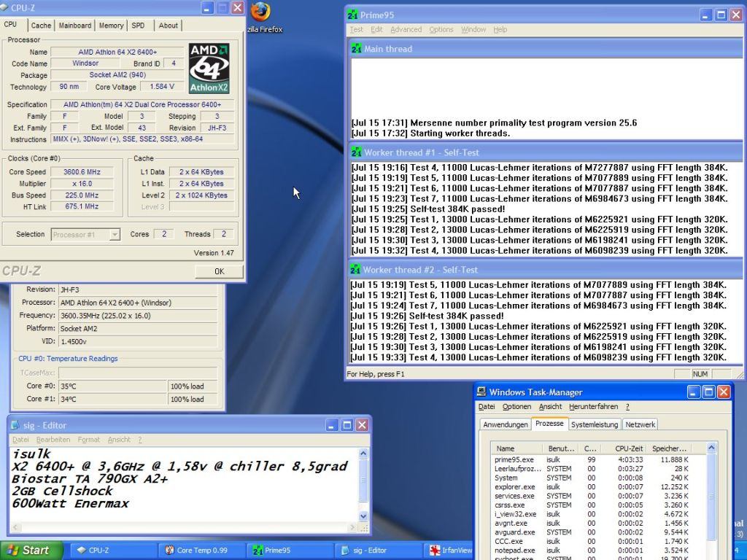Open the Cache tab in CPU-Z

(x=41, y=26)
